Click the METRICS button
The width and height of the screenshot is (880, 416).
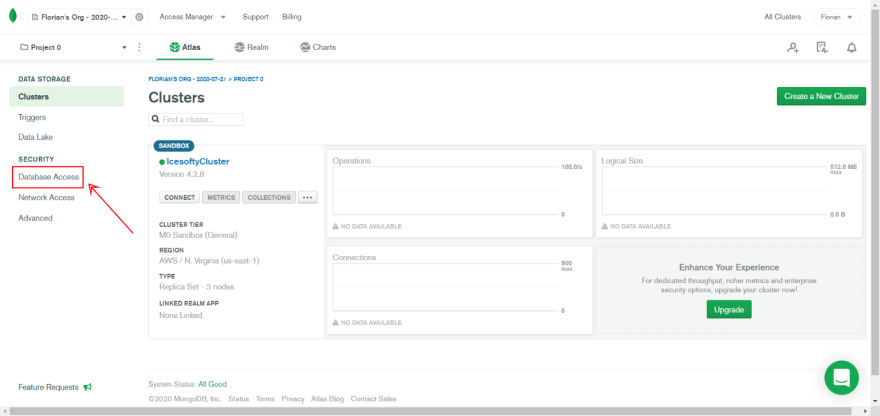(221, 198)
